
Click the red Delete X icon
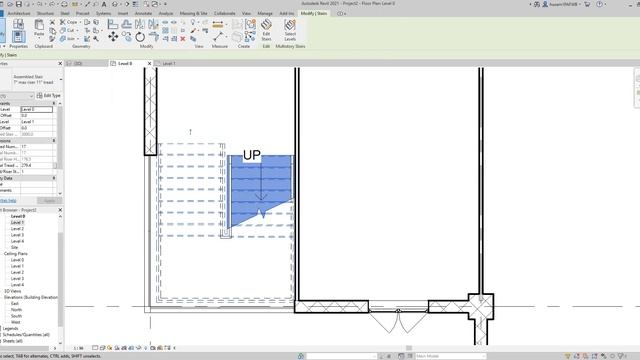(183, 39)
